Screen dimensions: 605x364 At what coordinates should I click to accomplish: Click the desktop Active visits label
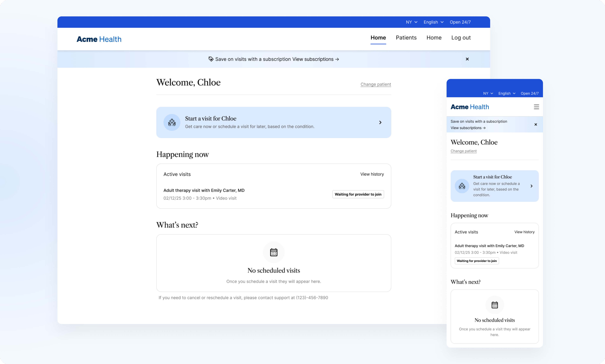click(177, 174)
